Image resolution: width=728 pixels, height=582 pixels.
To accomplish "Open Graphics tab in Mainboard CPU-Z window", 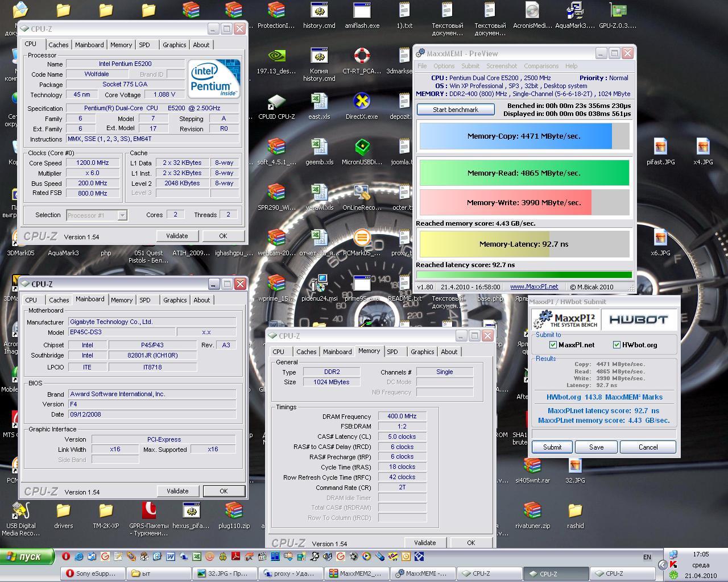I will (x=175, y=300).
